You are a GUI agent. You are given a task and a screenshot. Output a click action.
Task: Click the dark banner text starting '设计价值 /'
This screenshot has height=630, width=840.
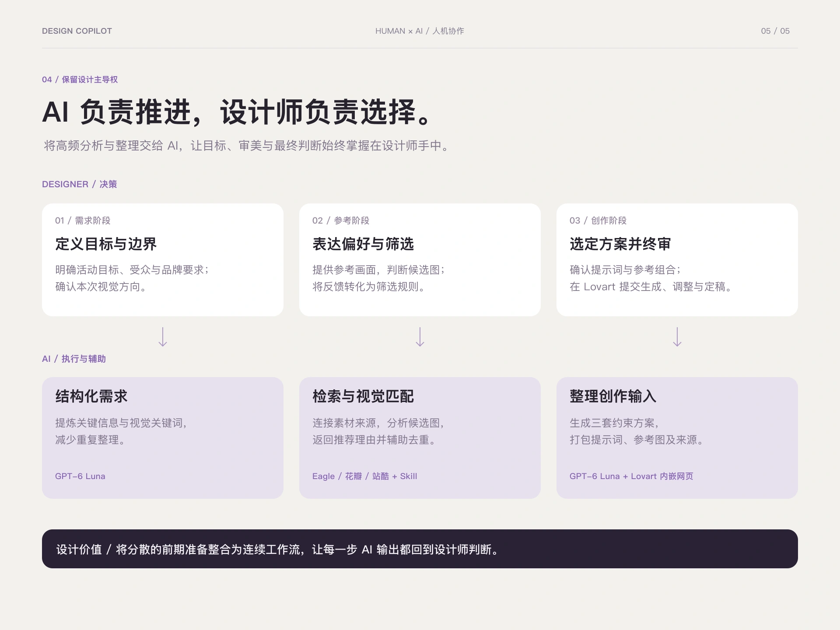pyautogui.click(x=278, y=549)
